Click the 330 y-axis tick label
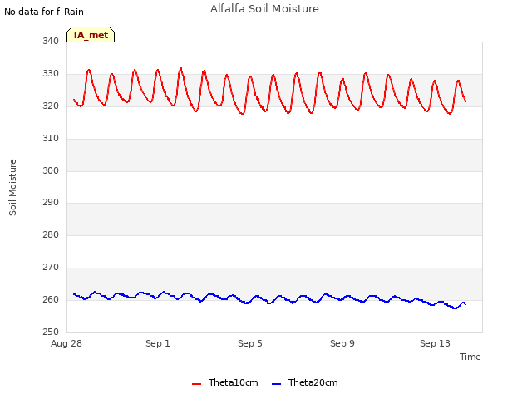 (51, 74)
